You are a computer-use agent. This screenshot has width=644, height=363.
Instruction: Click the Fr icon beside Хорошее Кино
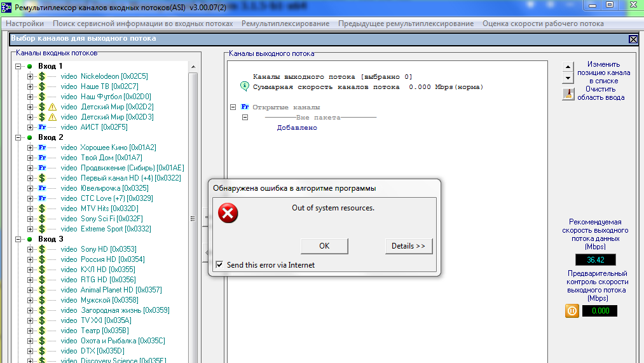[x=42, y=147]
